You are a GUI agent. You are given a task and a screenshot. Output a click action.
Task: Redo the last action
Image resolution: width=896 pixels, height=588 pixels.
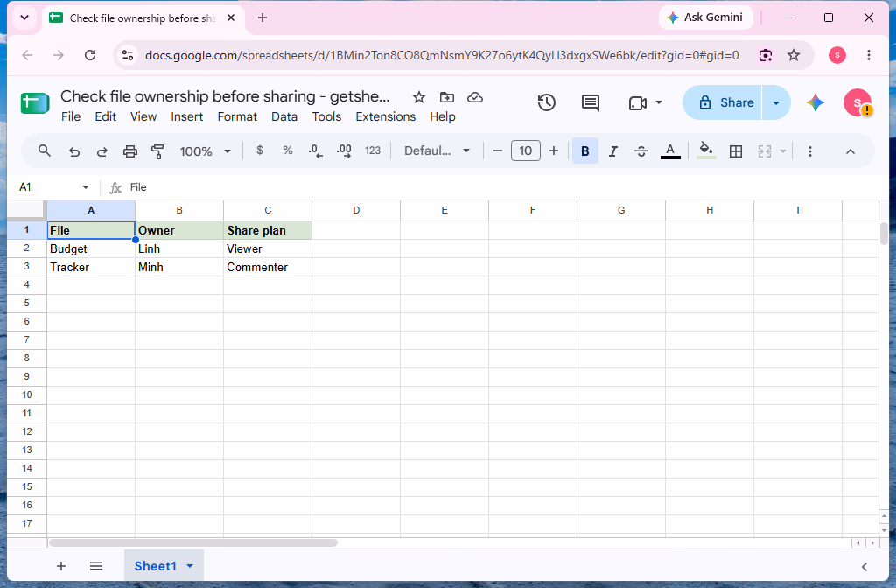tap(101, 151)
